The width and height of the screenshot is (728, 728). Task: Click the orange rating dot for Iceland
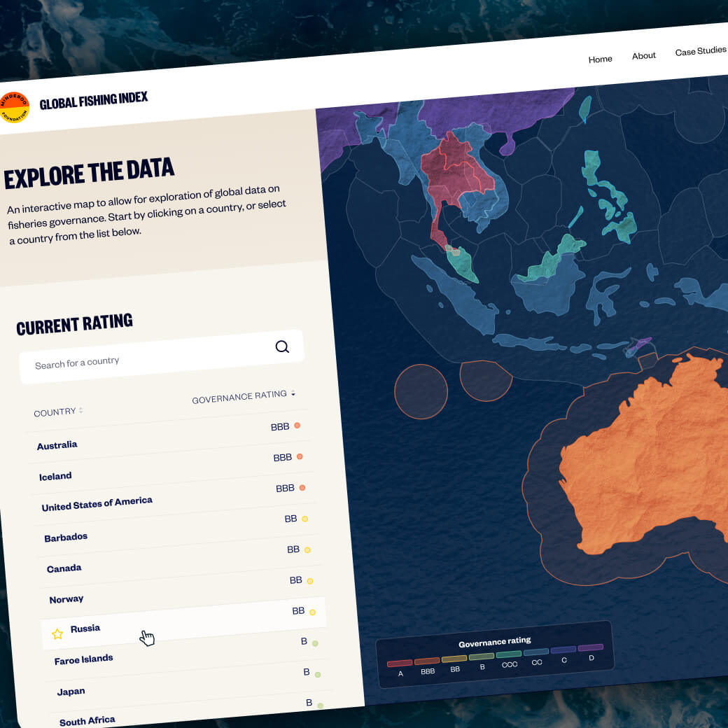pos(300,456)
